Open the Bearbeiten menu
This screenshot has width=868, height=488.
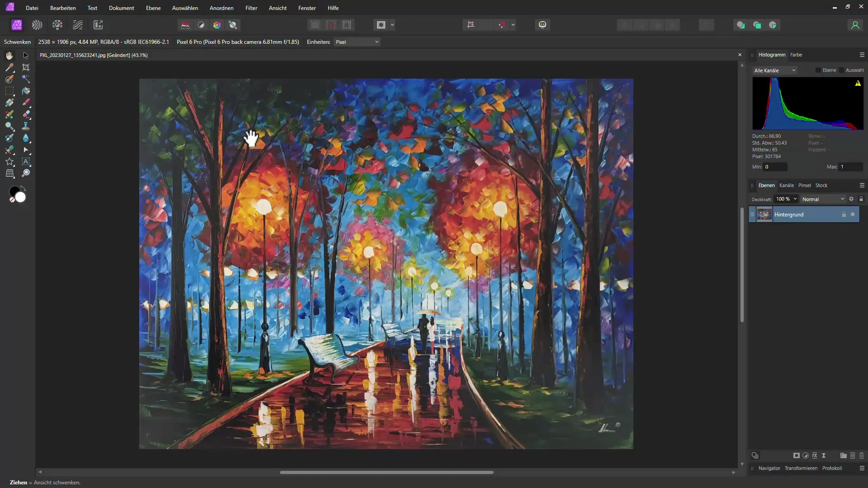point(63,8)
